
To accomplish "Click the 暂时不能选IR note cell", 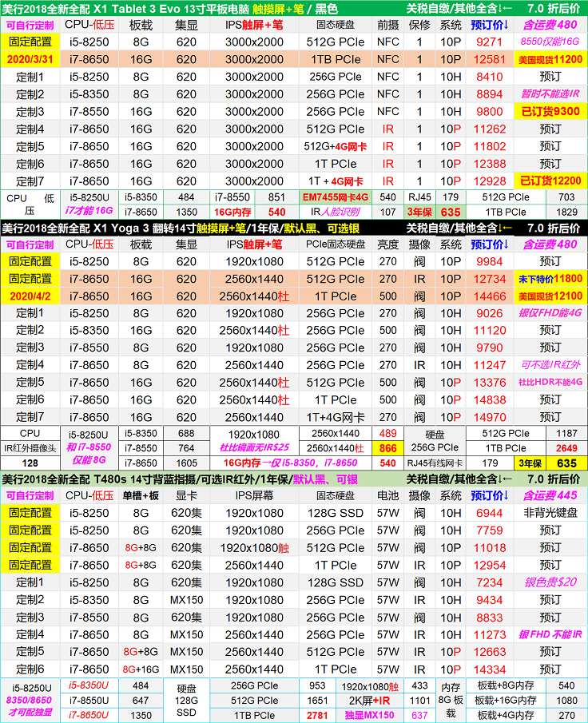I will coord(550,94).
